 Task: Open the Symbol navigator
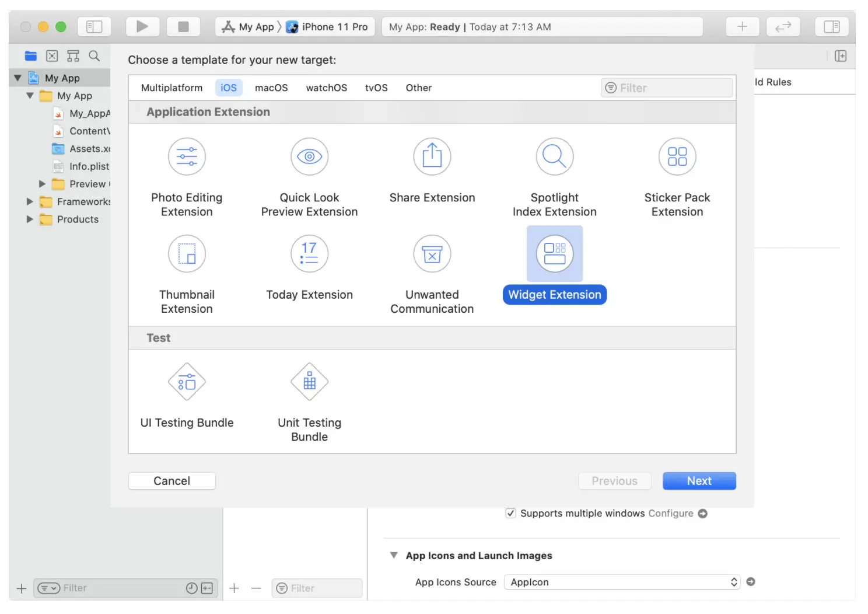(73, 56)
